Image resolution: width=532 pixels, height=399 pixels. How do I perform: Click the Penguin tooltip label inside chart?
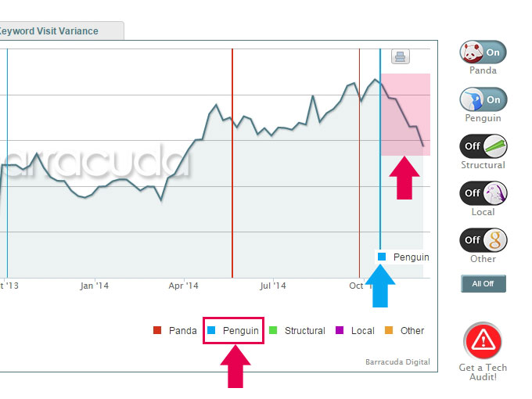404,257
